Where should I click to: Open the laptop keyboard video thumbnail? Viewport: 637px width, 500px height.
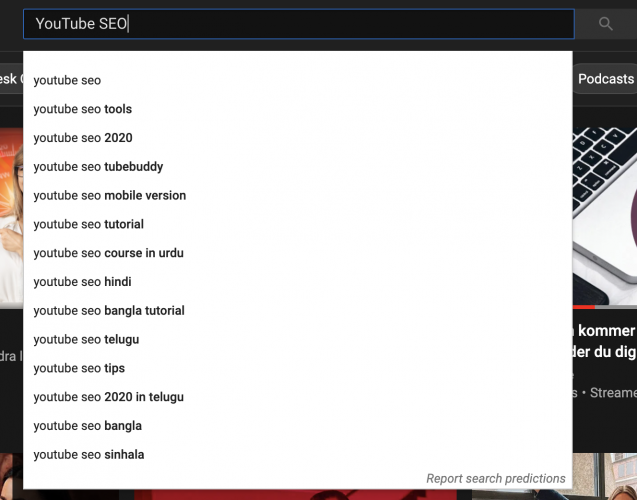[x=605, y=216]
